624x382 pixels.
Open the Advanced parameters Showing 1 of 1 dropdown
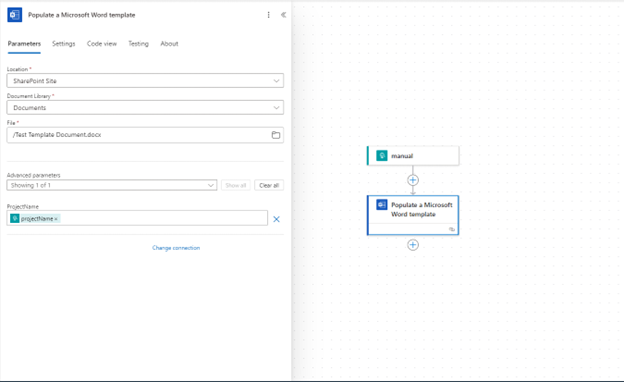pos(112,185)
